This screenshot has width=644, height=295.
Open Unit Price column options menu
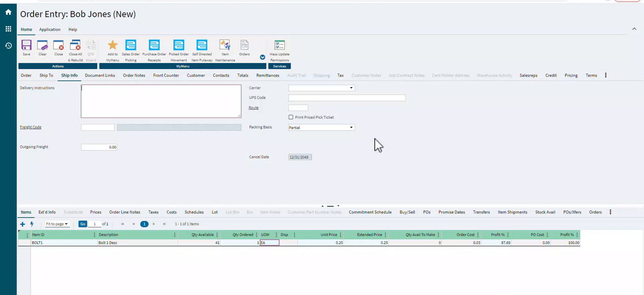tap(341, 235)
